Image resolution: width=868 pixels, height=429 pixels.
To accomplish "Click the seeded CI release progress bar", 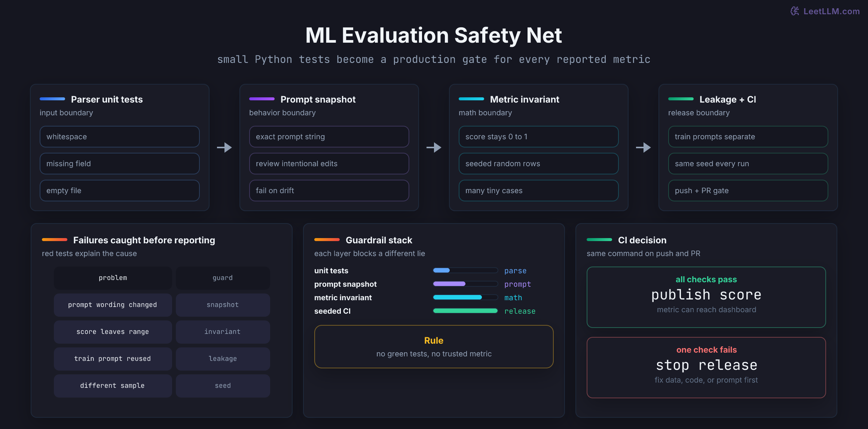I will 465,311.
